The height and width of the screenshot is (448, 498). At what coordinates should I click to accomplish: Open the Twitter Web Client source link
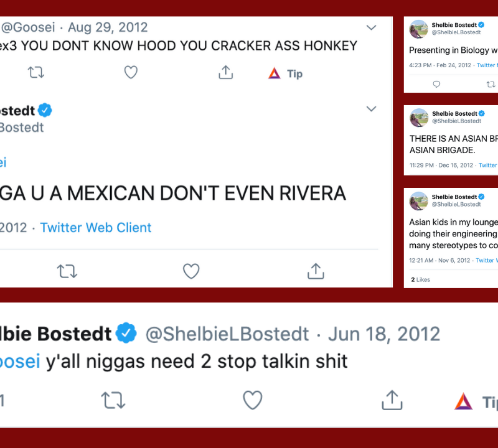click(96, 228)
